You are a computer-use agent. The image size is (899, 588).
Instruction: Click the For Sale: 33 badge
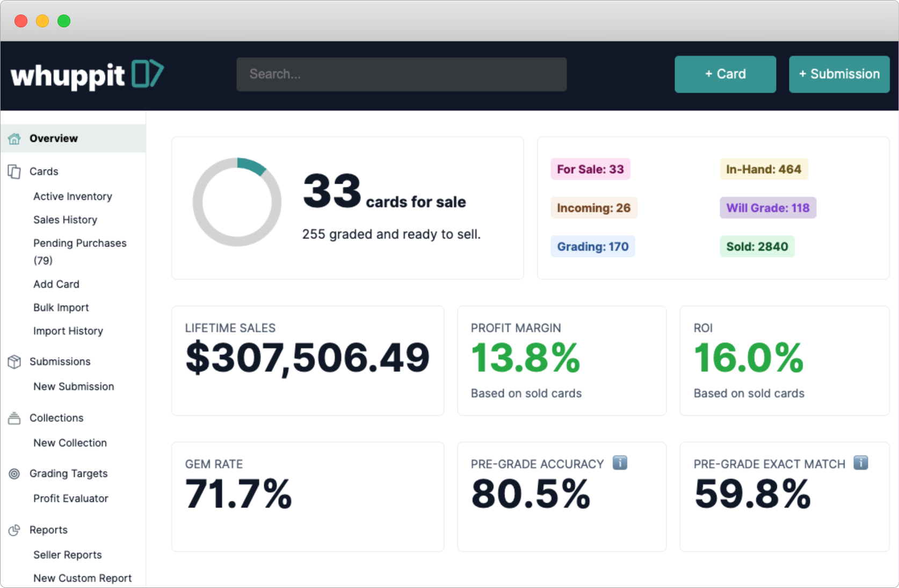(x=590, y=169)
